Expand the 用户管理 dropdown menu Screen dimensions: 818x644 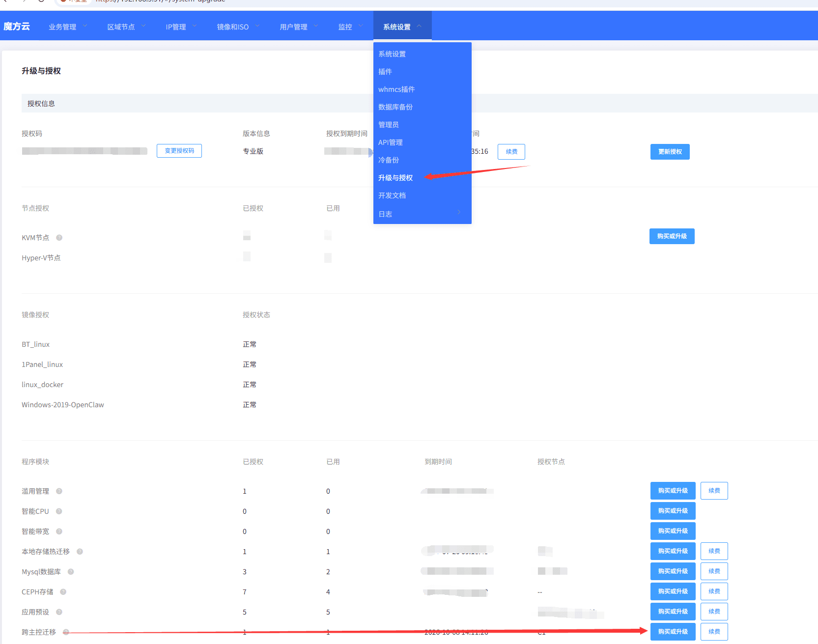[299, 27]
